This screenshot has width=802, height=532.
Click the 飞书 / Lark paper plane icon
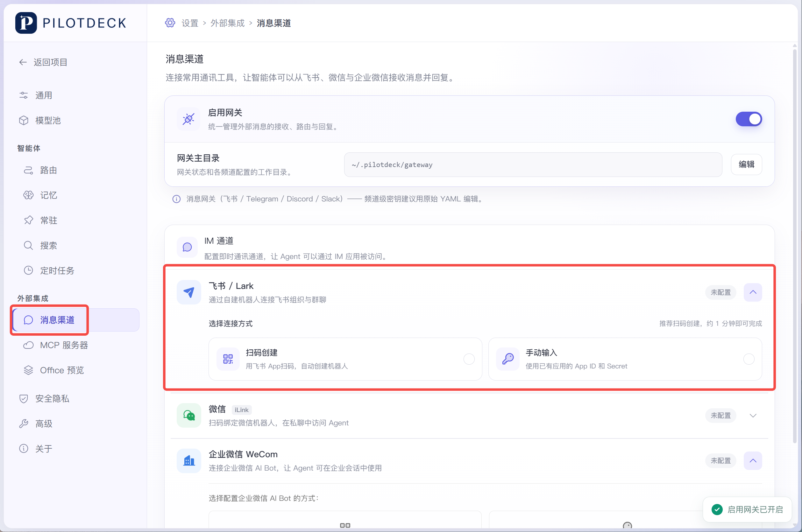point(189,292)
